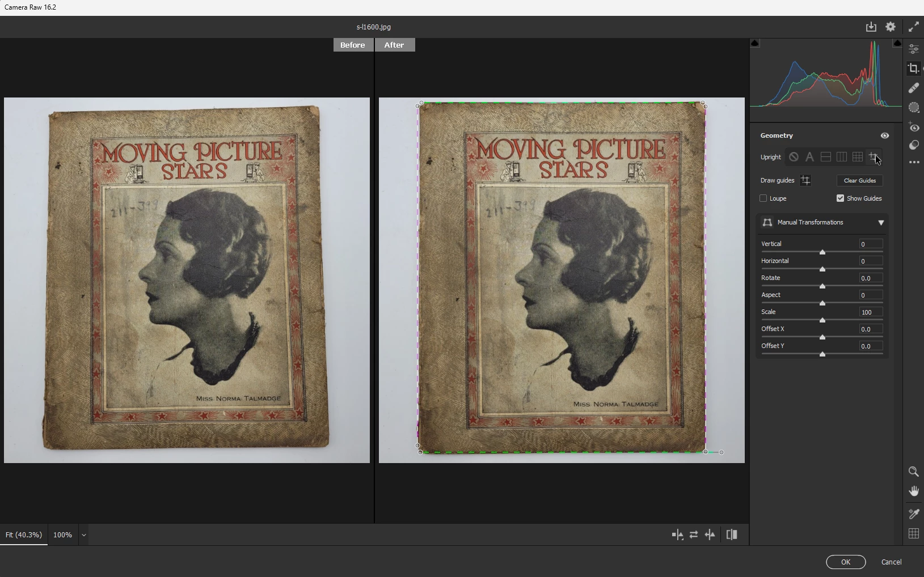The width and height of the screenshot is (924, 577).
Task: Toggle highlight clipping warning on histogram
Action: pos(897,43)
